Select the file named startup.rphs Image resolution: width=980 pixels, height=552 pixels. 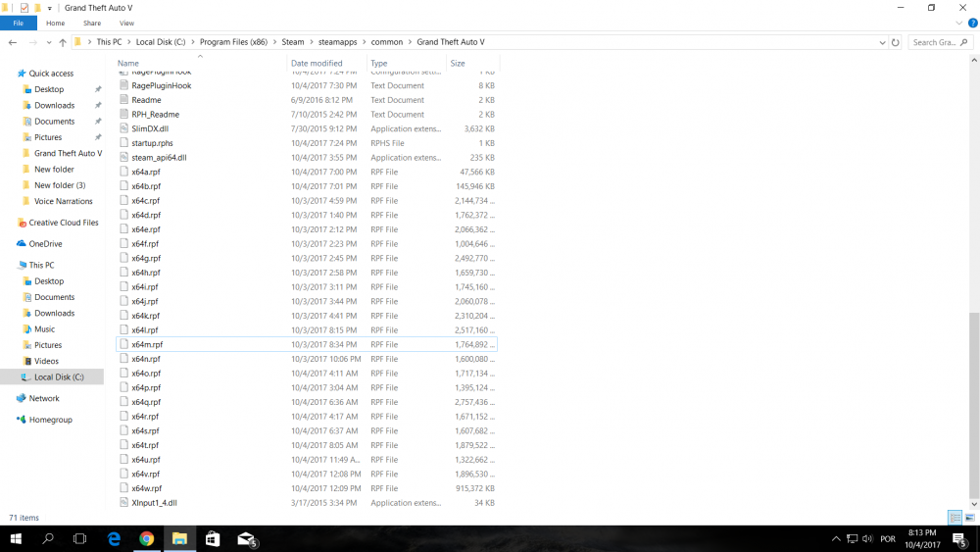(x=152, y=143)
